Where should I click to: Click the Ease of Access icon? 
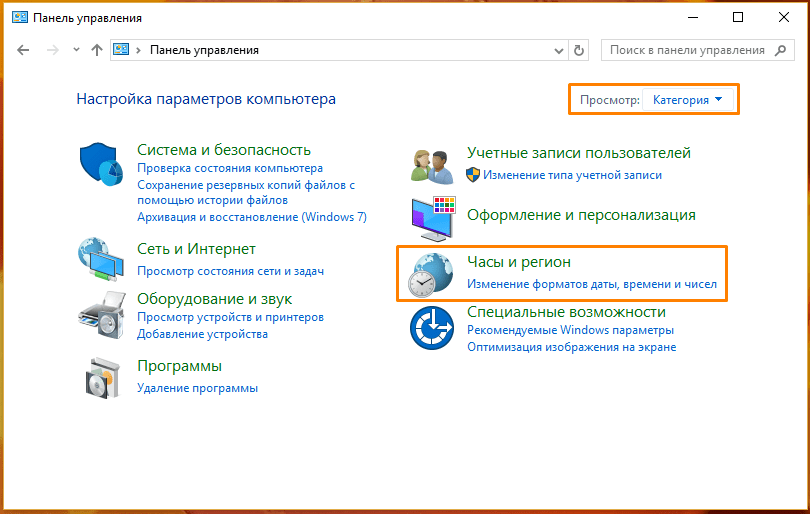(432, 328)
